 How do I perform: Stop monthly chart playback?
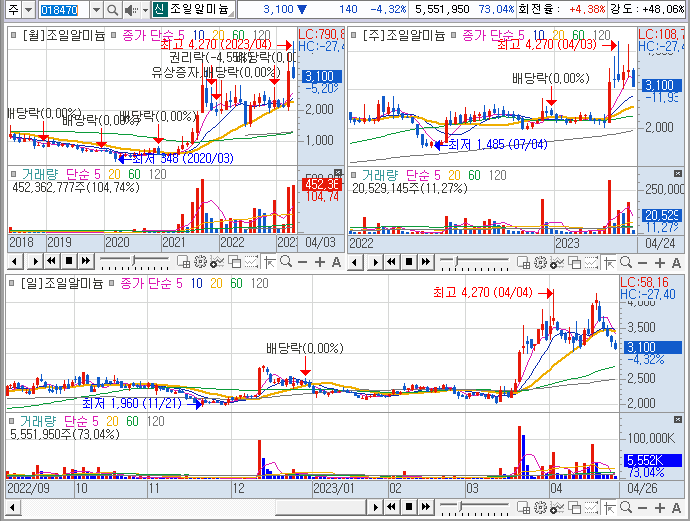click(x=69, y=262)
